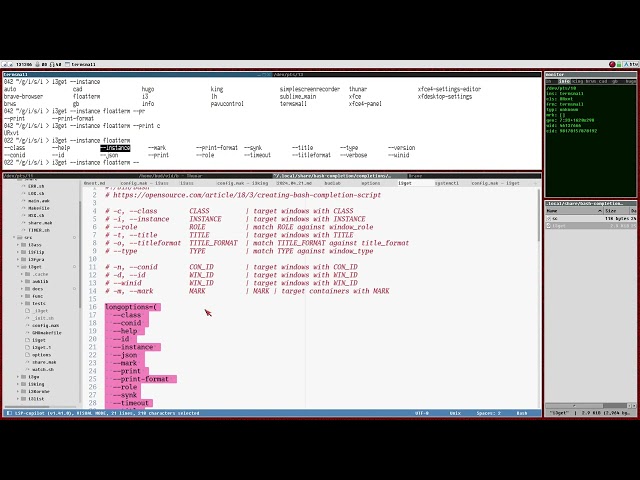Click UTF-8 encoding in status bar
The width and height of the screenshot is (640, 480).
pos(422,413)
